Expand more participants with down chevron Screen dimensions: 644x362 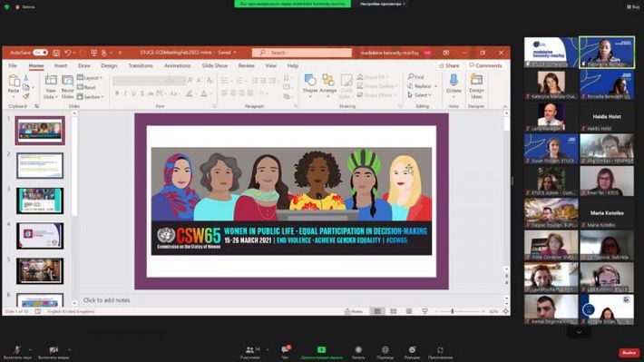(579, 332)
